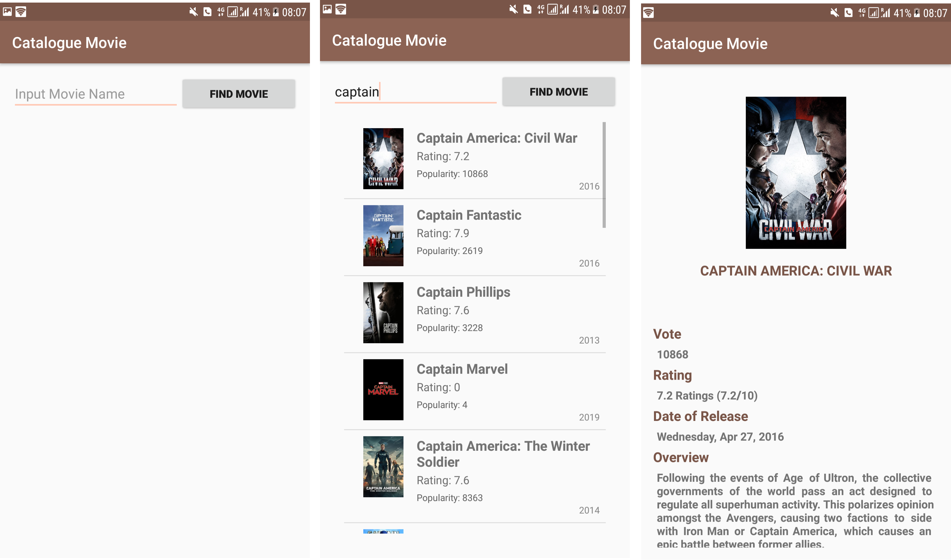Tap the picture notification icon in the first screen's status bar
This screenshot has width=951, height=560.
pos(7,12)
